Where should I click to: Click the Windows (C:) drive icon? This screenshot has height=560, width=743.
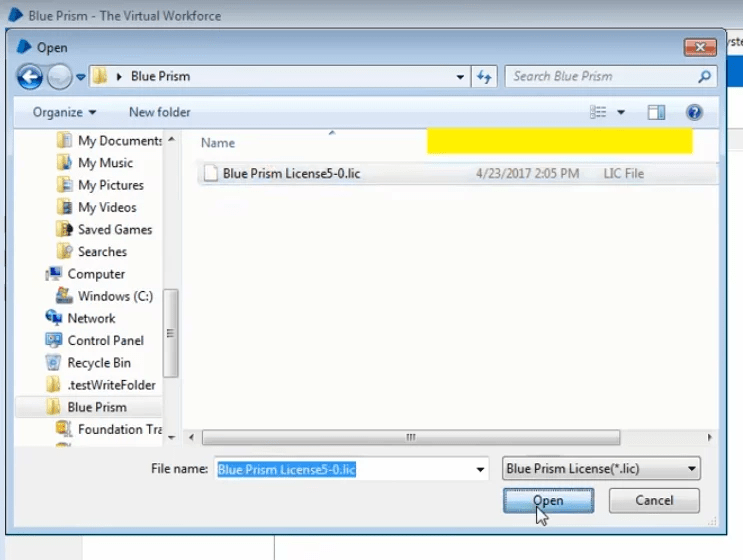click(64, 296)
